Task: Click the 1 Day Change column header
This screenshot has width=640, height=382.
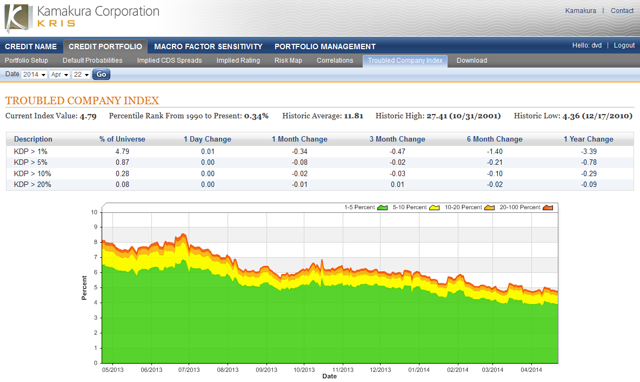Action: (207, 139)
